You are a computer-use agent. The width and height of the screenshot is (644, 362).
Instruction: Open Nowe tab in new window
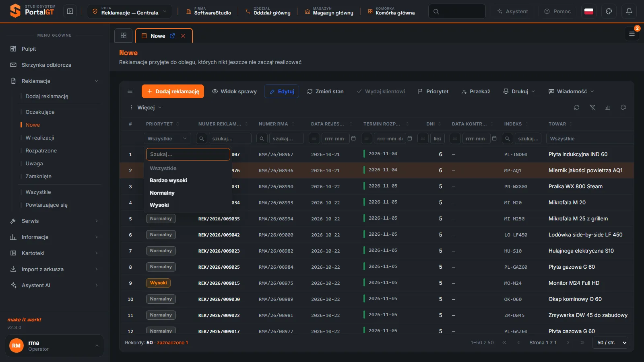click(x=172, y=36)
